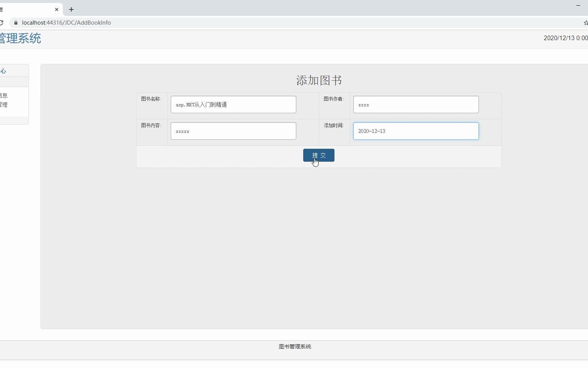The width and height of the screenshot is (588, 368).
Task: Click the 图书内容 content input box
Action: pyautogui.click(x=233, y=131)
